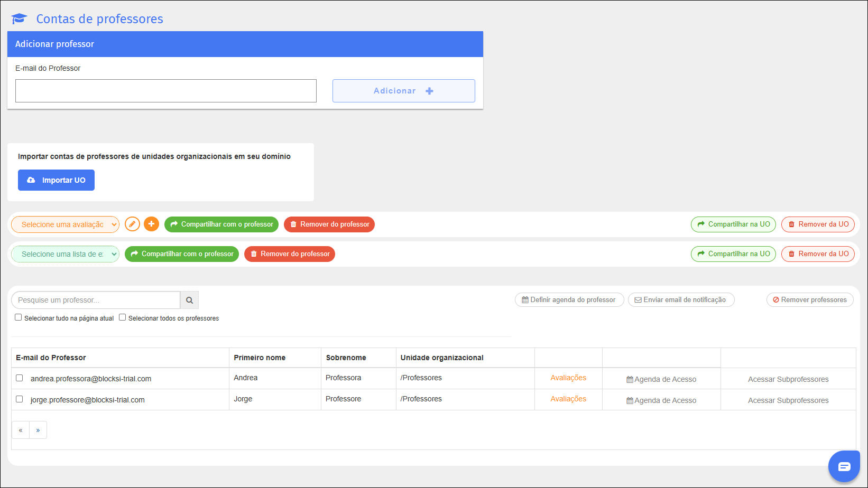Click Remover da UO in list row

[x=818, y=254]
